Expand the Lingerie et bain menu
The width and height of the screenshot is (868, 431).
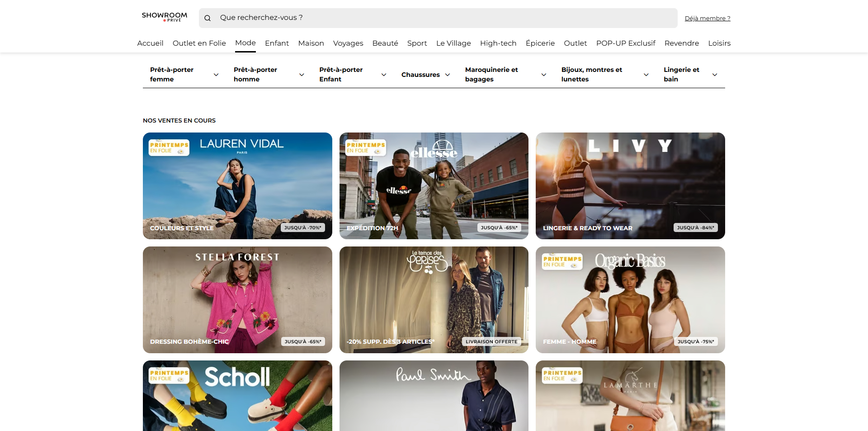(691, 75)
